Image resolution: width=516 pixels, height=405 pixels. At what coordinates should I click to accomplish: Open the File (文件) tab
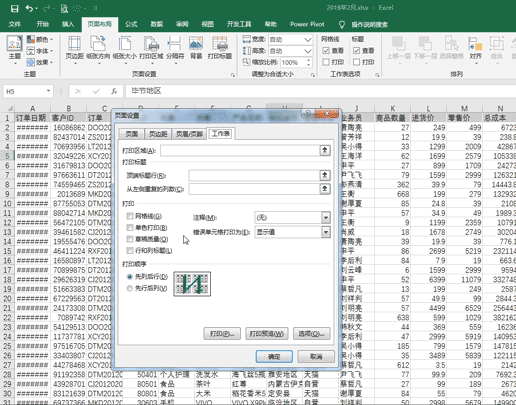(x=14, y=24)
